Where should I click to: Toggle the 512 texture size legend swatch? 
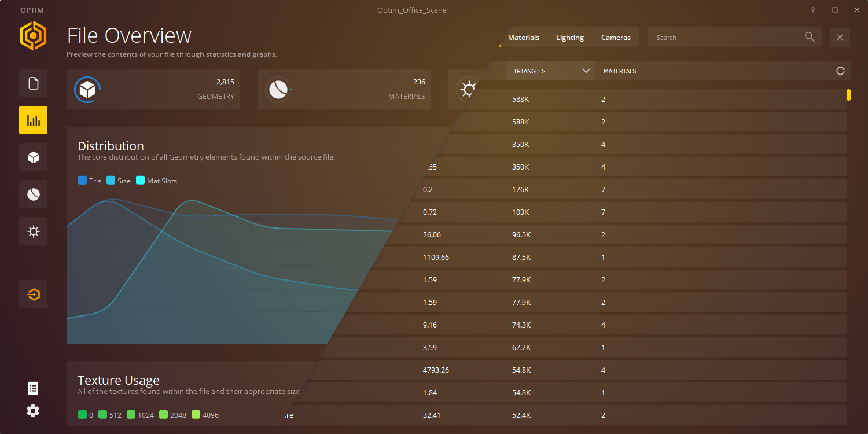click(102, 415)
